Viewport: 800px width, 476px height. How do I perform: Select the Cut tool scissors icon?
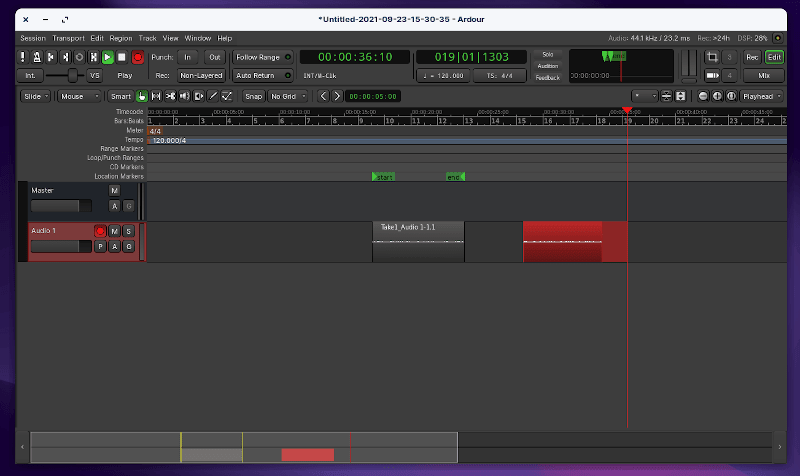click(171, 96)
